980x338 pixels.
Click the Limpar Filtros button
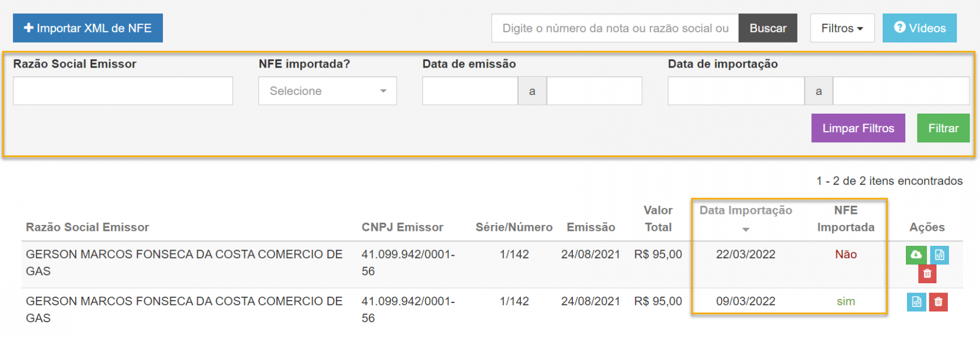pos(857,128)
